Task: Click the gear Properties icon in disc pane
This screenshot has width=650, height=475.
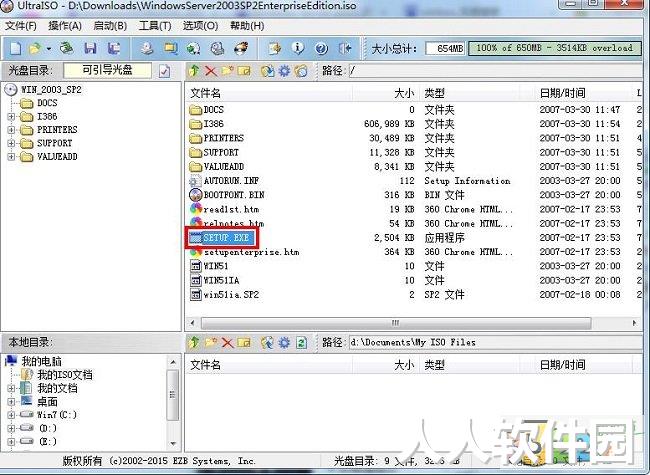Action: (x=284, y=71)
